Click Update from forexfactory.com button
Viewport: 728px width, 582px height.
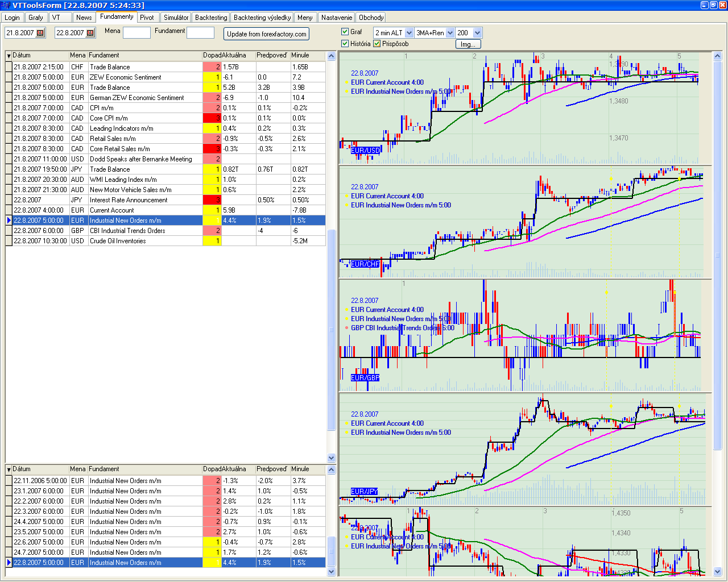(266, 34)
